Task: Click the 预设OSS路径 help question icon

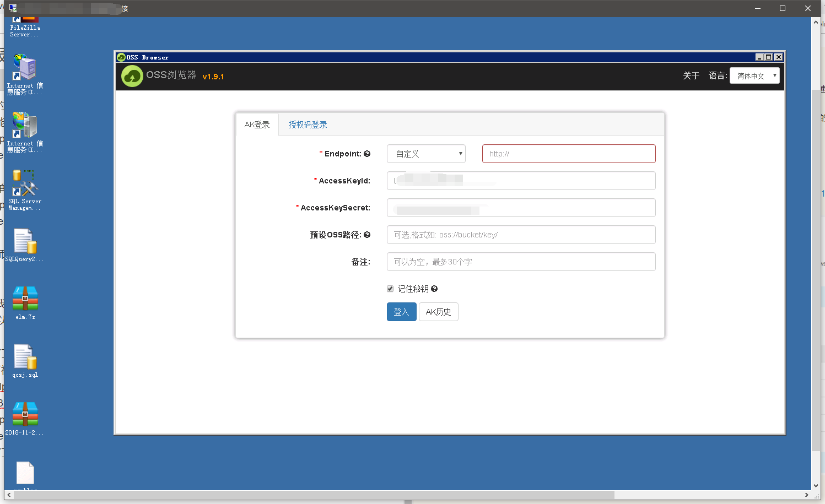Action: coord(367,235)
